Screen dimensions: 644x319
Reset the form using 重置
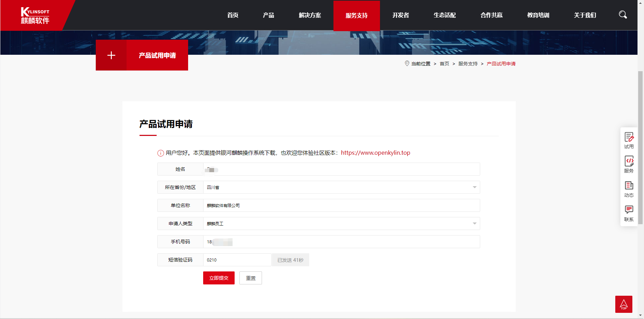tap(250, 278)
